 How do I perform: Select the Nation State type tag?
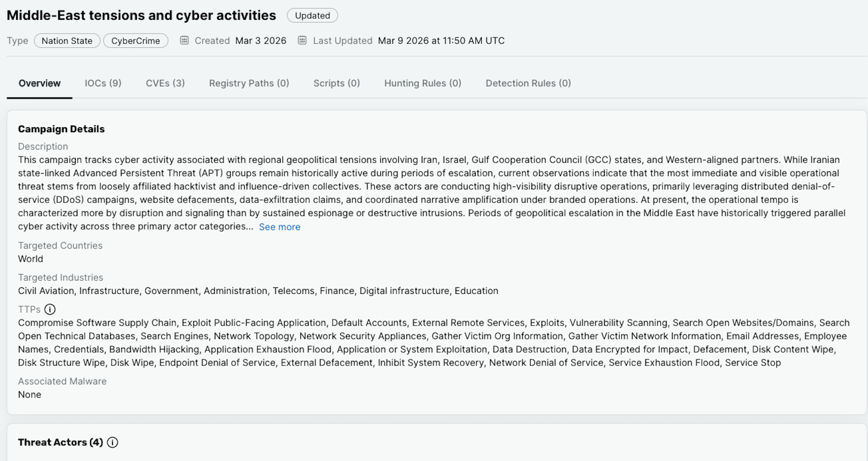coord(67,40)
